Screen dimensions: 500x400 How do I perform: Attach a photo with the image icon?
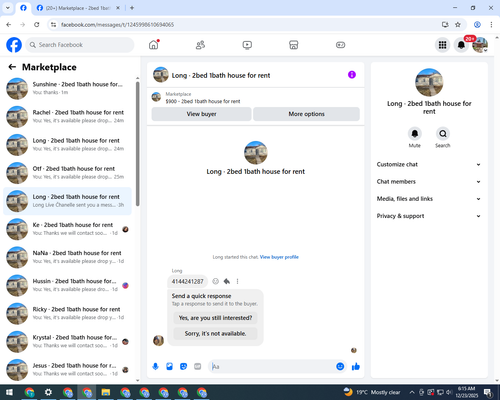[169, 367]
